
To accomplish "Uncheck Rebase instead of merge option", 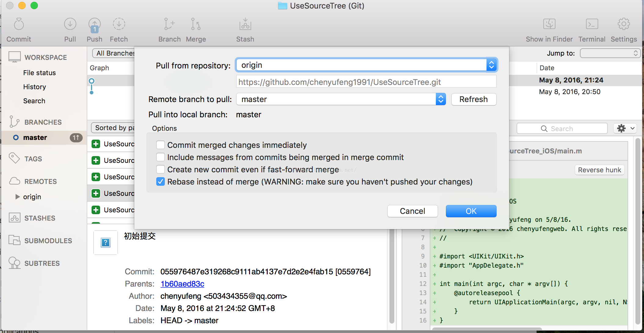I will coord(161,181).
